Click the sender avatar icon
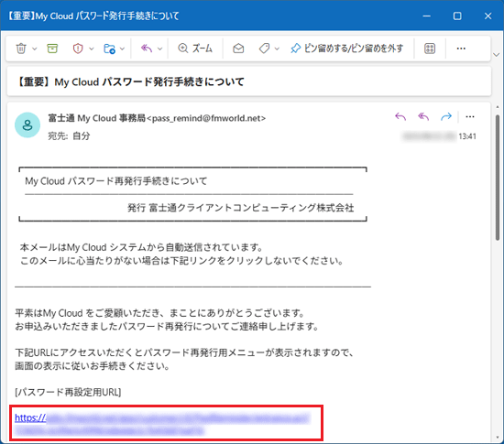The height and width of the screenshot is (444, 504). pyautogui.click(x=27, y=125)
